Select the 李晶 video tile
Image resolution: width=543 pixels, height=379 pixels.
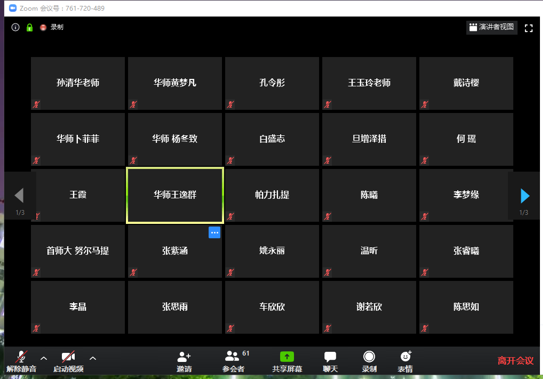78,307
